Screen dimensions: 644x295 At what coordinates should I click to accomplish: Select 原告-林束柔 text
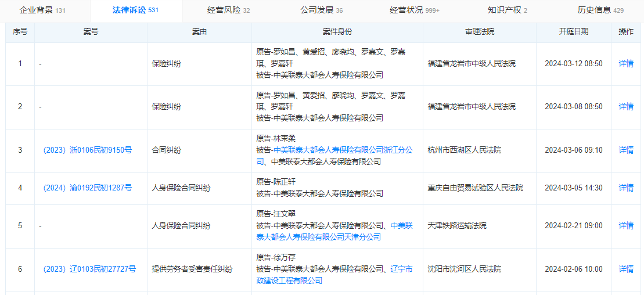pyautogui.click(x=276, y=139)
